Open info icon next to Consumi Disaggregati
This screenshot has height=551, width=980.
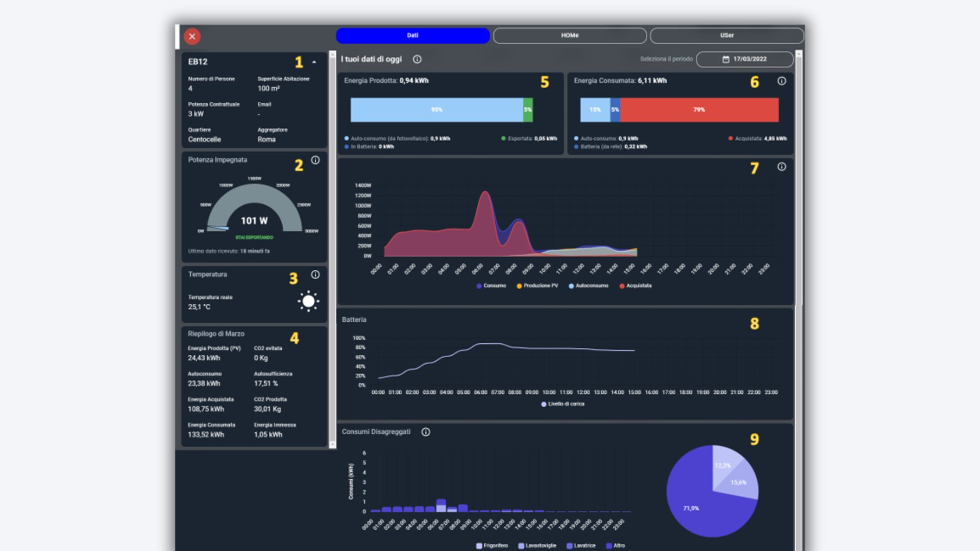(x=426, y=432)
